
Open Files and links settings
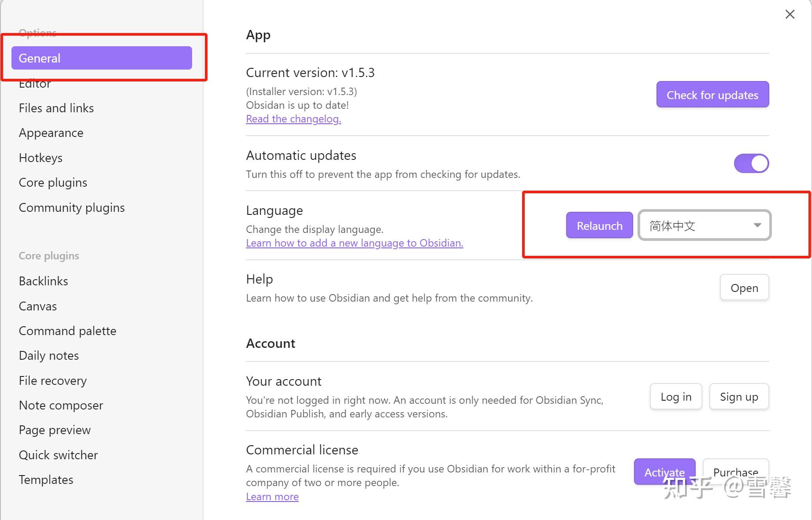tap(56, 108)
